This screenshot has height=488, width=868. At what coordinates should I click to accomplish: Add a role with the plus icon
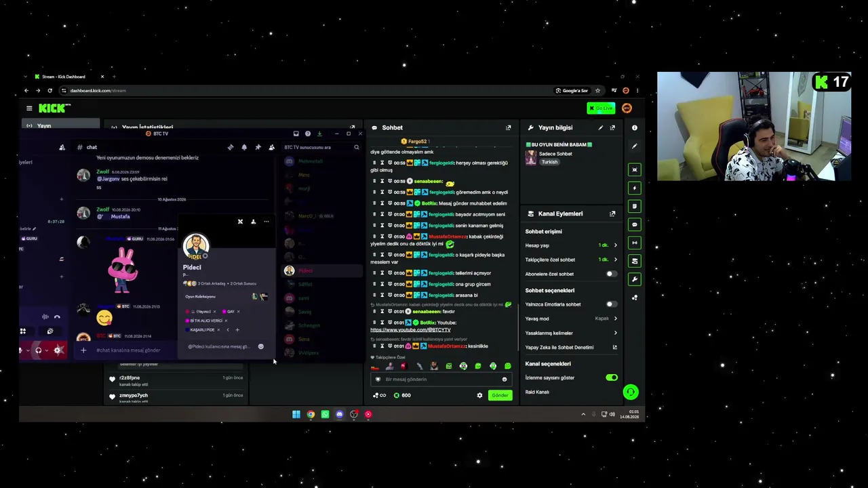click(x=237, y=330)
